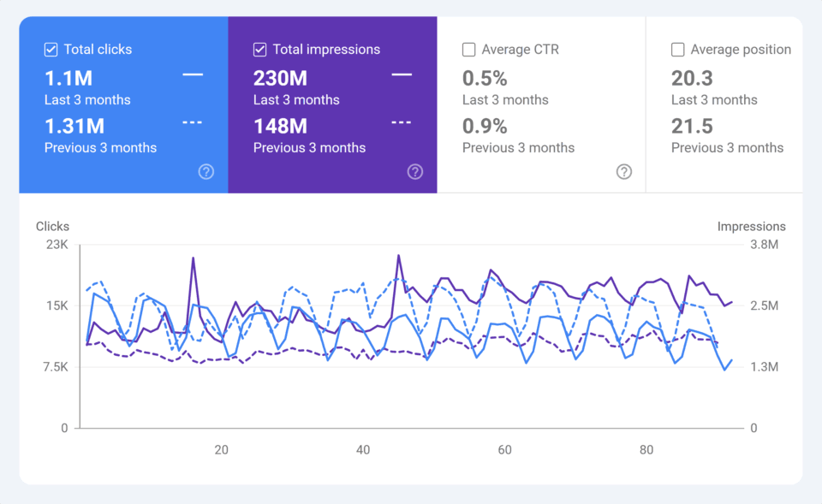Click the 148M previous impressions value

(280, 127)
